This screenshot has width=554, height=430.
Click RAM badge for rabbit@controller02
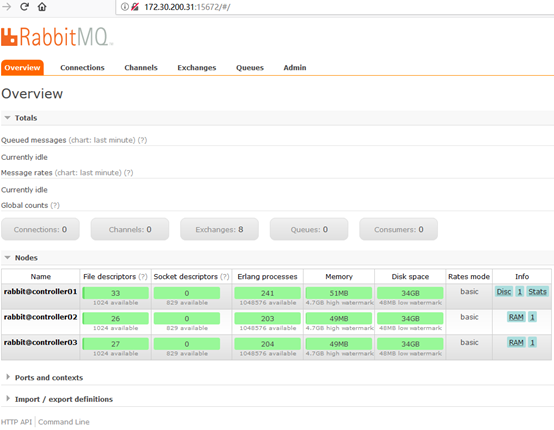coord(516,317)
